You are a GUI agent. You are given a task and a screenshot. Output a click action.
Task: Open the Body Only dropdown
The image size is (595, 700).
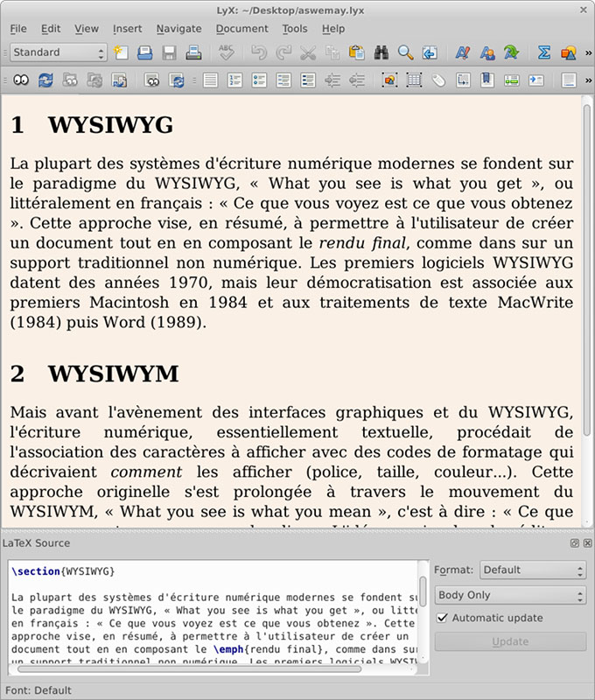click(510, 595)
